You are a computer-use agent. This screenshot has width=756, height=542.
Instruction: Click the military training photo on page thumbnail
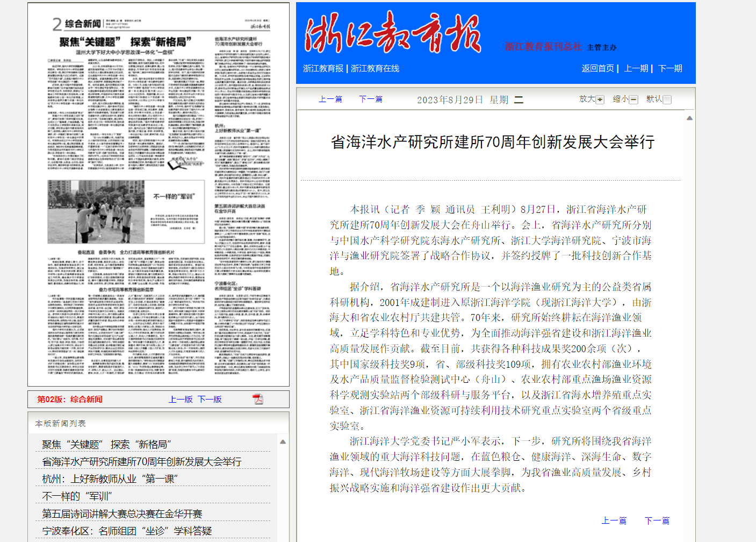(x=96, y=212)
